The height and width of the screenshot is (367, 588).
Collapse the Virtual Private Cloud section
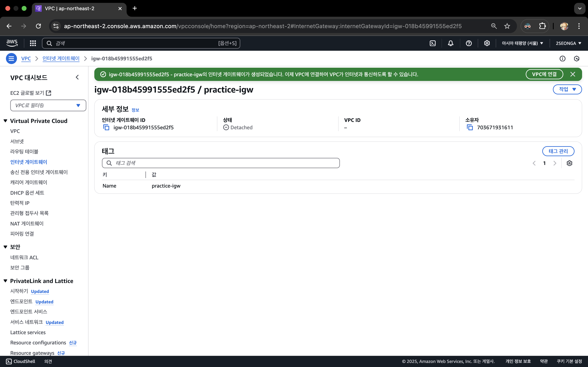coord(5,121)
